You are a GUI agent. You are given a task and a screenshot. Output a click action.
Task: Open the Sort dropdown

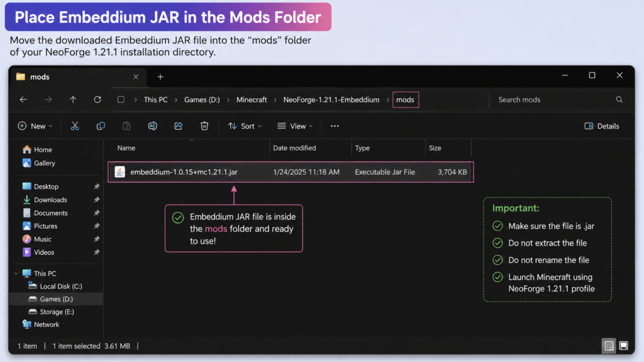(245, 126)
